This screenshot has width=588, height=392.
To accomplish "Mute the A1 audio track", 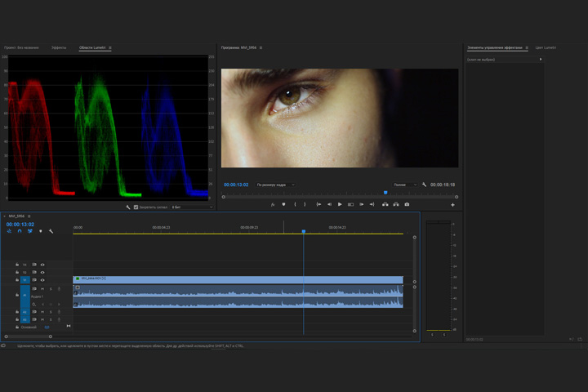I will point(42,289).
